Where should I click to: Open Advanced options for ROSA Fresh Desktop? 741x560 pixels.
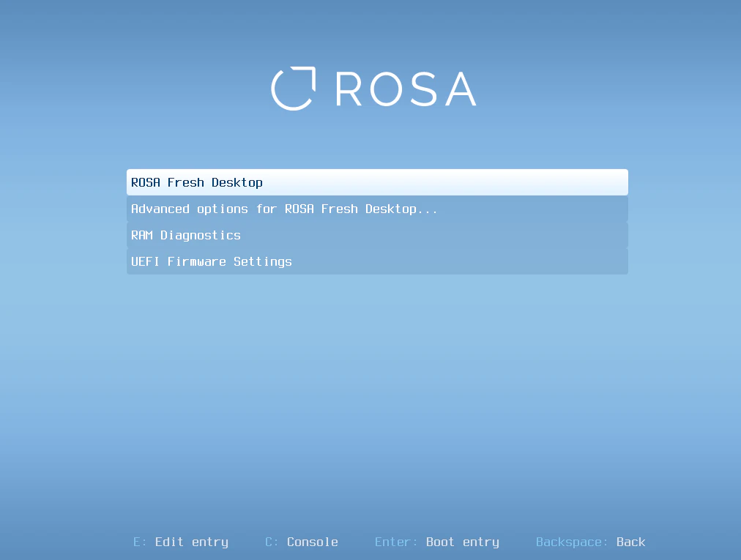point(377,209)
